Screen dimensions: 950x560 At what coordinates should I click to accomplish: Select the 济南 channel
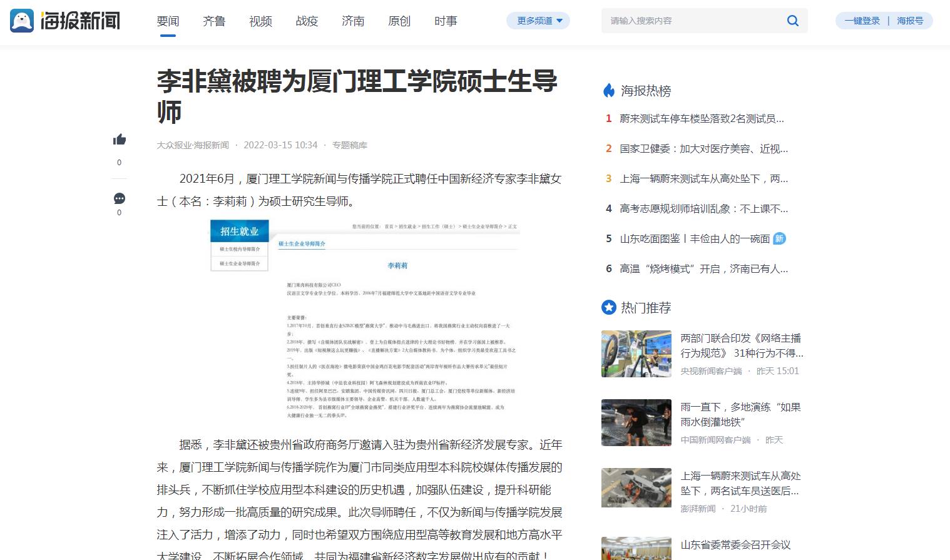pos(353,21)
